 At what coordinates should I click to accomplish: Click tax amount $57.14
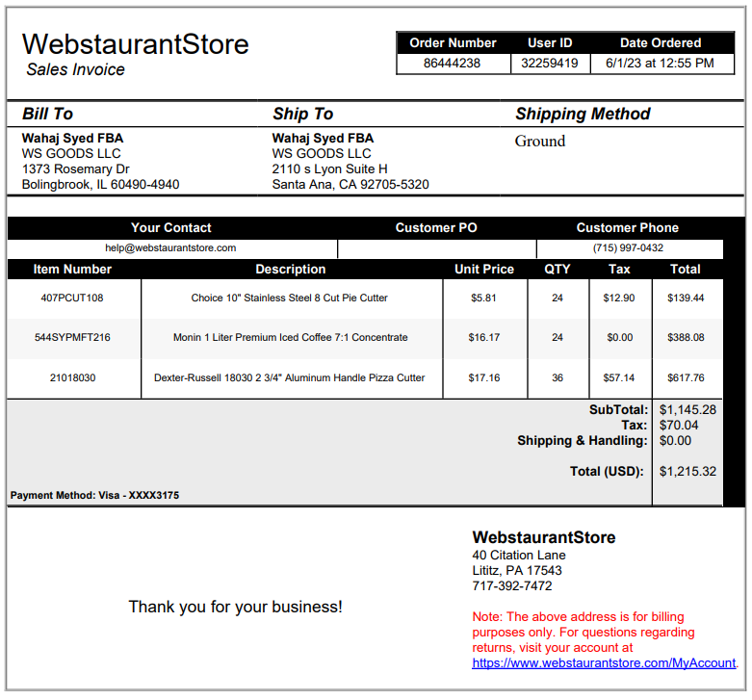[619, 377]
